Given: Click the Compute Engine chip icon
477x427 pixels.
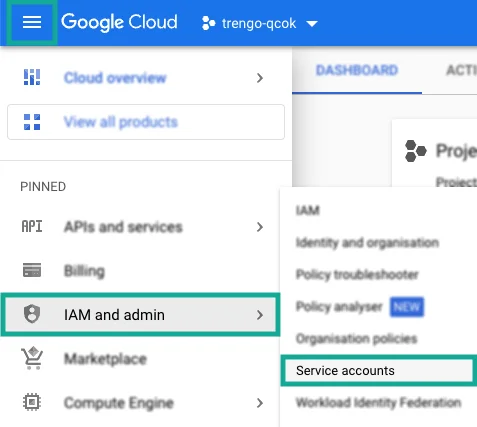Looking at the screenshot, I should 32,402.
